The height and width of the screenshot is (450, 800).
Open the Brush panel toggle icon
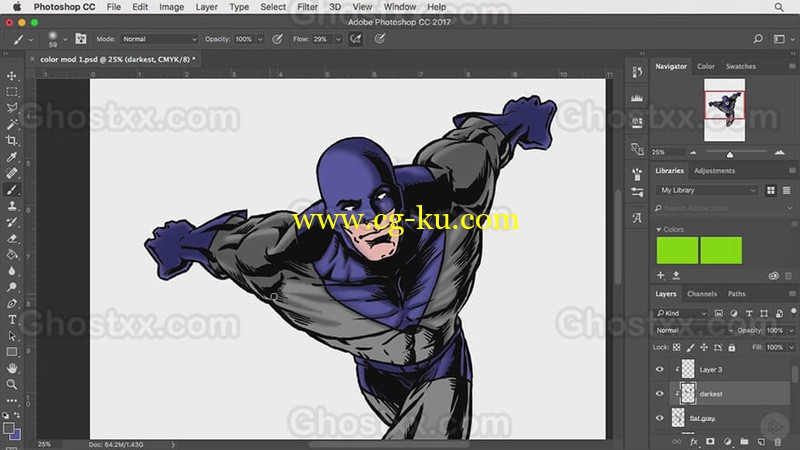81,39
